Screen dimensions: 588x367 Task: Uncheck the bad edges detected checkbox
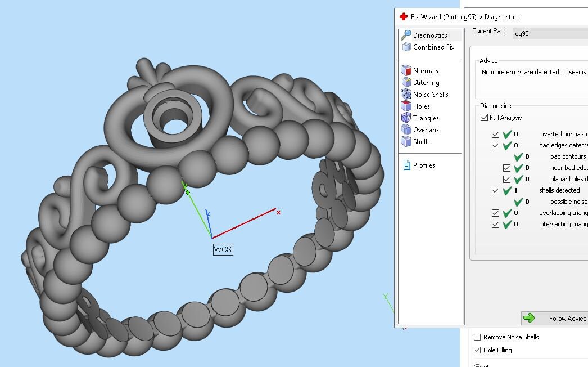[496, 145]
